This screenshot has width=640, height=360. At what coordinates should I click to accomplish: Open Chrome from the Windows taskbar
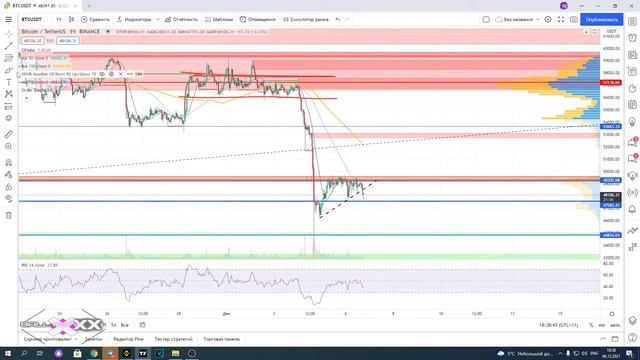[x=94, y=353]
